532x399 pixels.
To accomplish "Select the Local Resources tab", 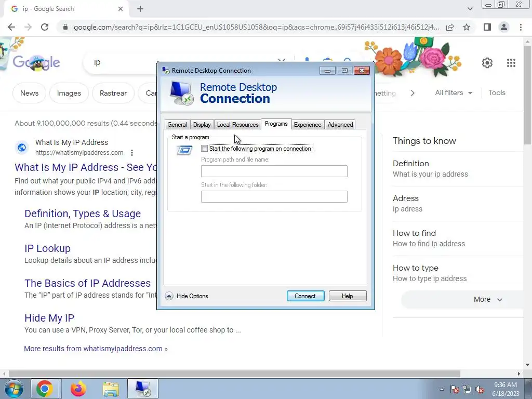I will [237, 125].
